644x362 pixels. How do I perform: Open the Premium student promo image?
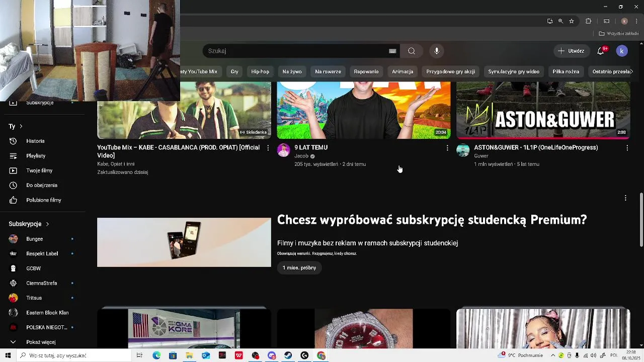[x=184, y=242]
